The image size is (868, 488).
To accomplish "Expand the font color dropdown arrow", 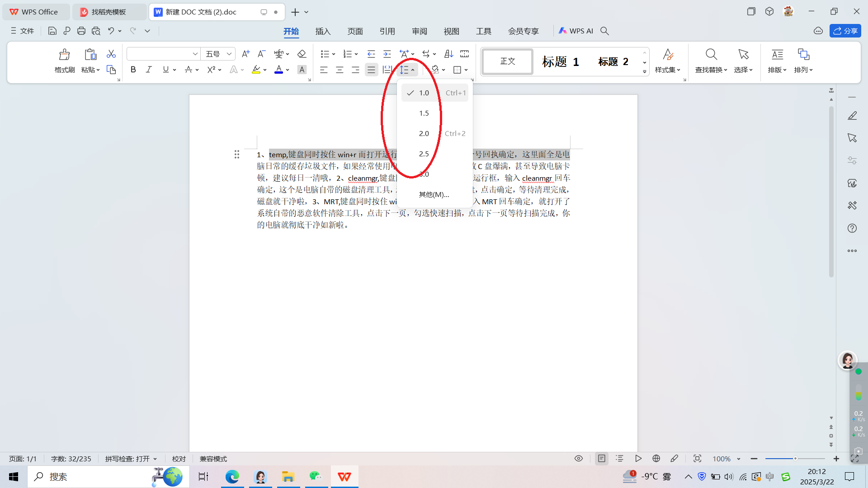I will click(x=288, y=70).
